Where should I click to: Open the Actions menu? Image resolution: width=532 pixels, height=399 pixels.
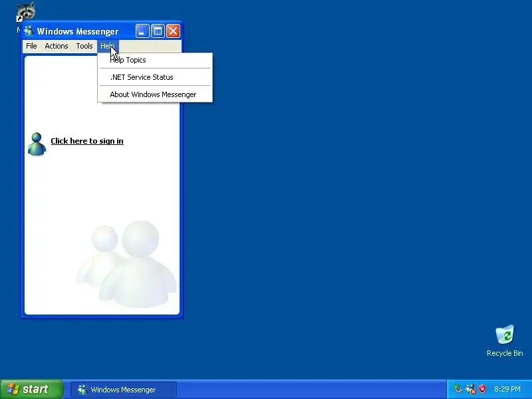click(57, 46)
